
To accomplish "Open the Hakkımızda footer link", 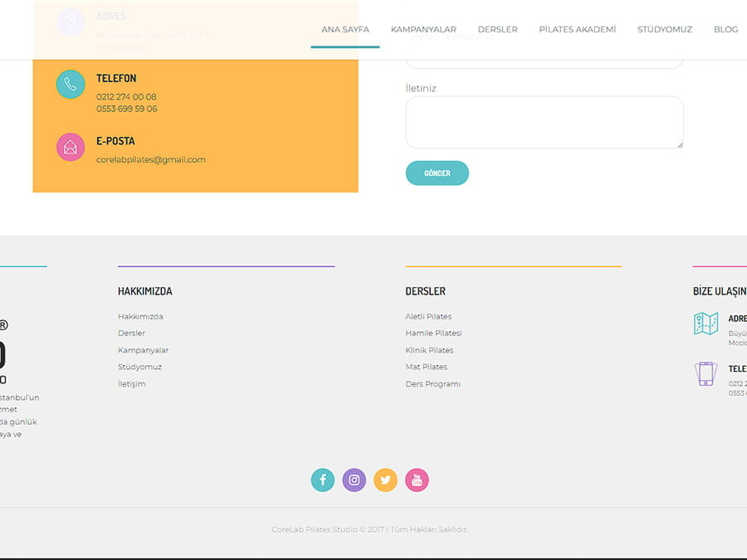I will point(140,317).
